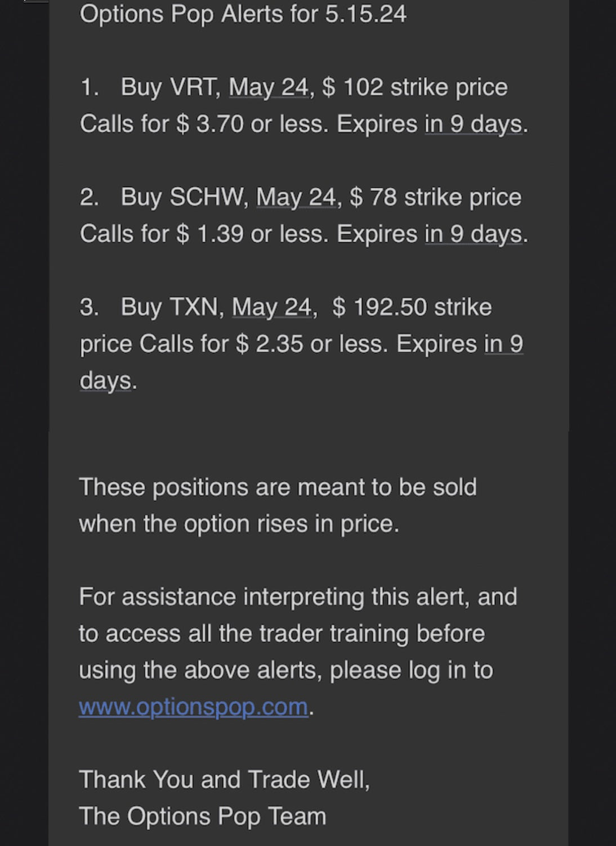Select 'in 9 days' in SCHW alert

click(x=474, y=234)
